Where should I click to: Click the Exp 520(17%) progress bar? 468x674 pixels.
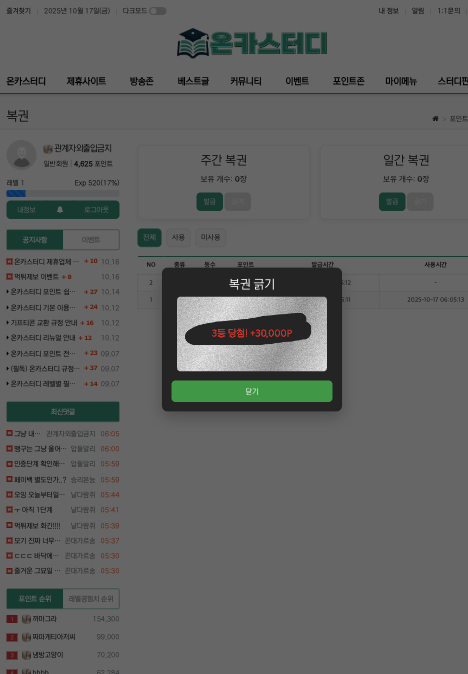[63, 193]
